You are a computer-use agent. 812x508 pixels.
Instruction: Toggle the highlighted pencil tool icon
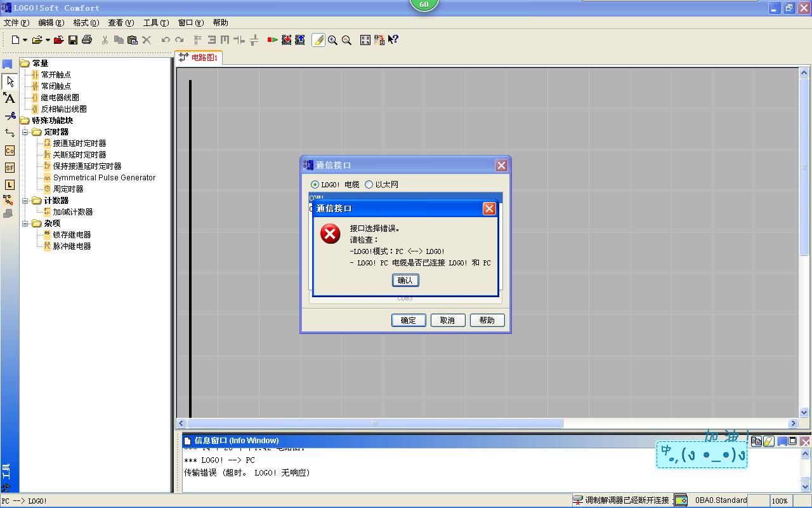click(x=318, y=40)
